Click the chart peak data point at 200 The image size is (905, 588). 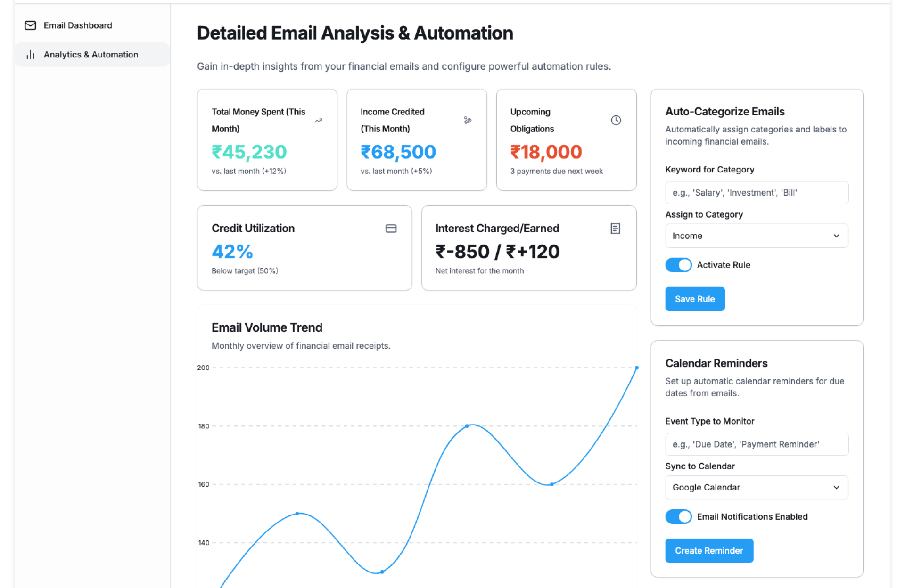(636, 367)
